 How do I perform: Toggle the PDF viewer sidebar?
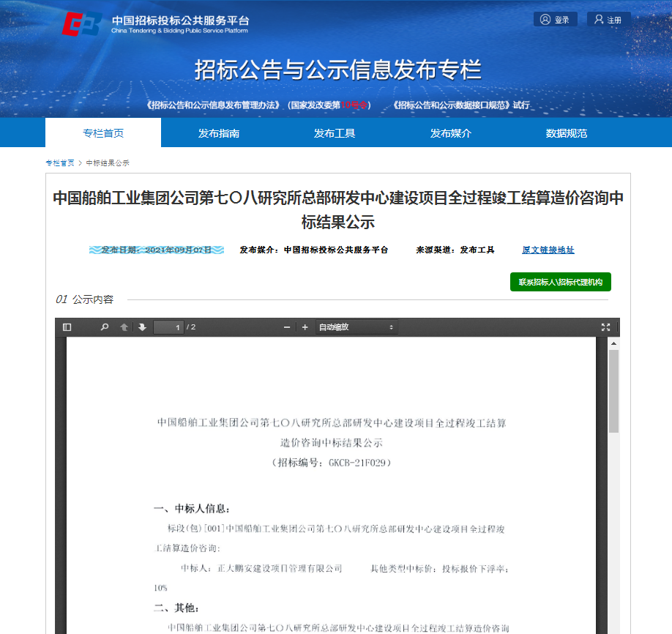pos(67,327)
